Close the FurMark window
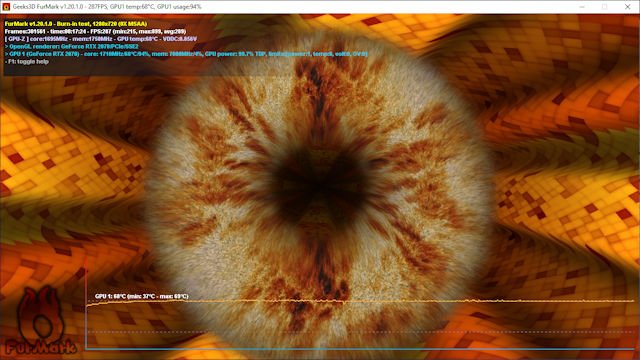This screenshot has height=360, width=640. point(628,7)
